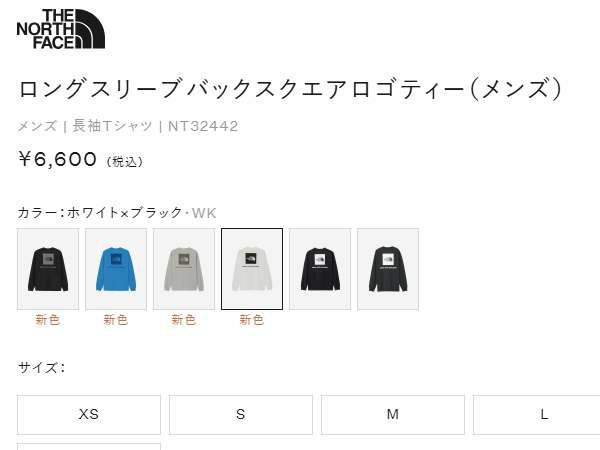
Task: Choose the black tee with white square logo
Action: [320, 269]
